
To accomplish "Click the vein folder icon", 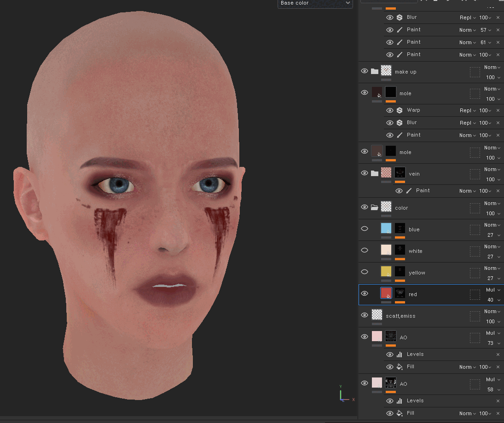I will pos(375,173).
